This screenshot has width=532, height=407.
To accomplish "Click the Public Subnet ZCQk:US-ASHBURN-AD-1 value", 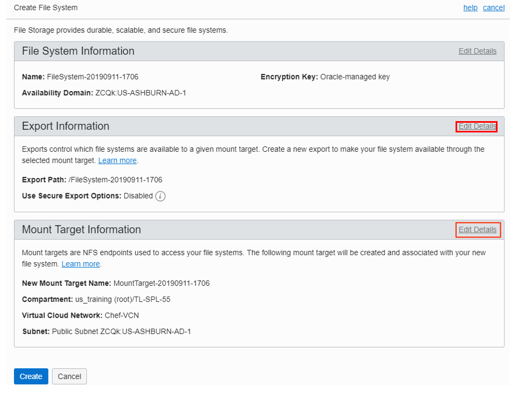I will [x=121, y=332].
